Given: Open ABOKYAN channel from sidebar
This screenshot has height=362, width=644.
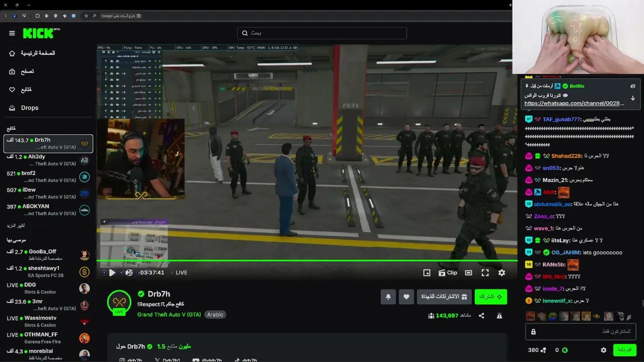Looking at the screenshot, I should pyautogui.click(x=48, y=210).
